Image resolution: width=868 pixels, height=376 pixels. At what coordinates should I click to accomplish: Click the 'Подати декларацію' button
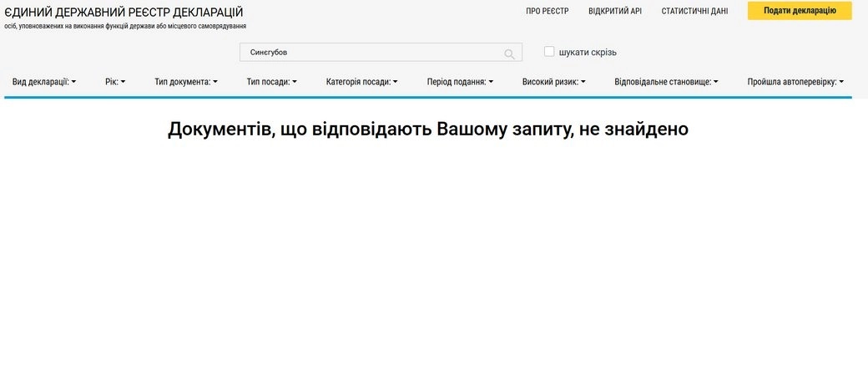click(x=800, y=11)
